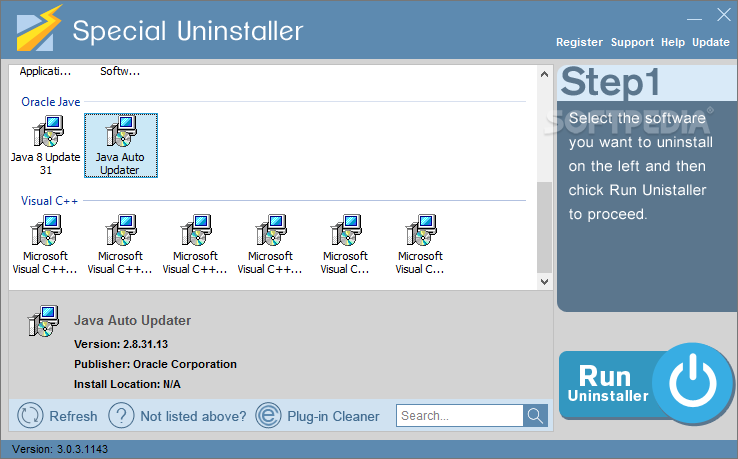
Task: Open the Support menu
Action: (x=632, y=42)
